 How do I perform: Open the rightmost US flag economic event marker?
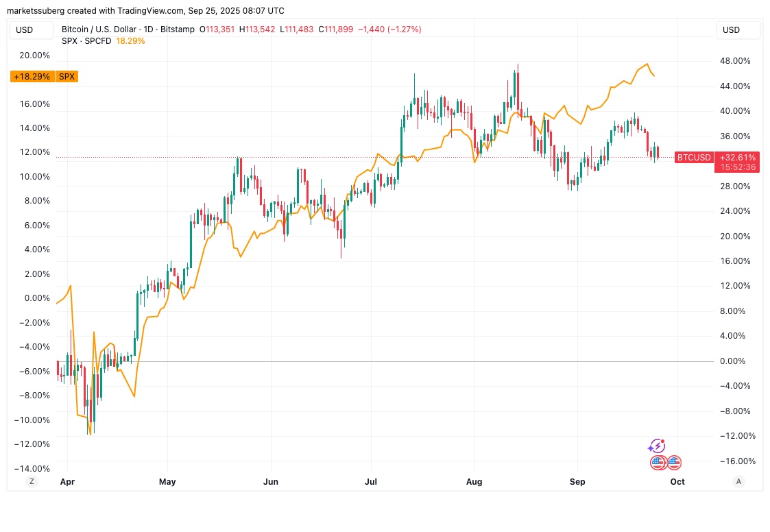click(674, 462)
